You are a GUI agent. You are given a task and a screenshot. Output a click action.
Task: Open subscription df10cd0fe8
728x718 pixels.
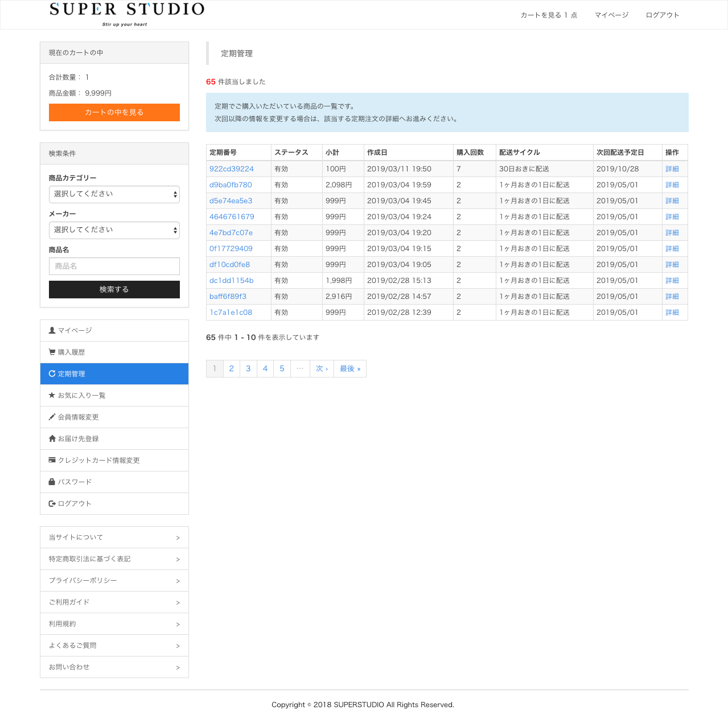(229, 265)
